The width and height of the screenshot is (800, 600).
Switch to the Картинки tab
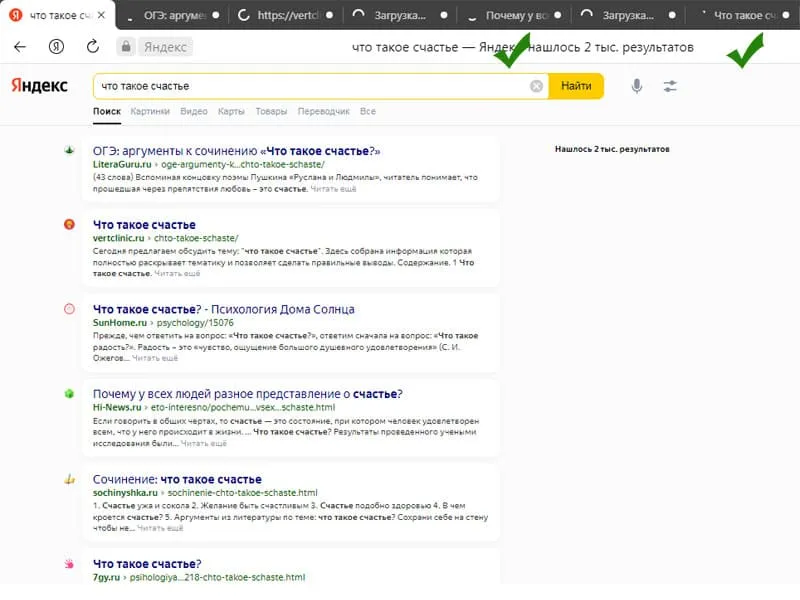150,112
